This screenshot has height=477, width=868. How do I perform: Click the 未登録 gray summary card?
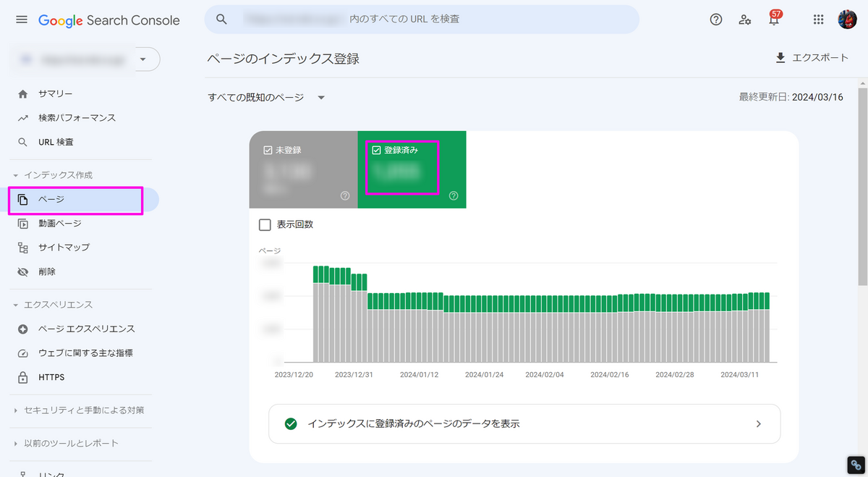coord(304,169)
